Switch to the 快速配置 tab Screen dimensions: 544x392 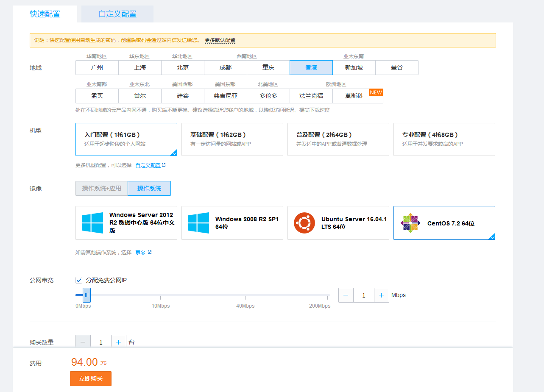(x=45, y=14)
